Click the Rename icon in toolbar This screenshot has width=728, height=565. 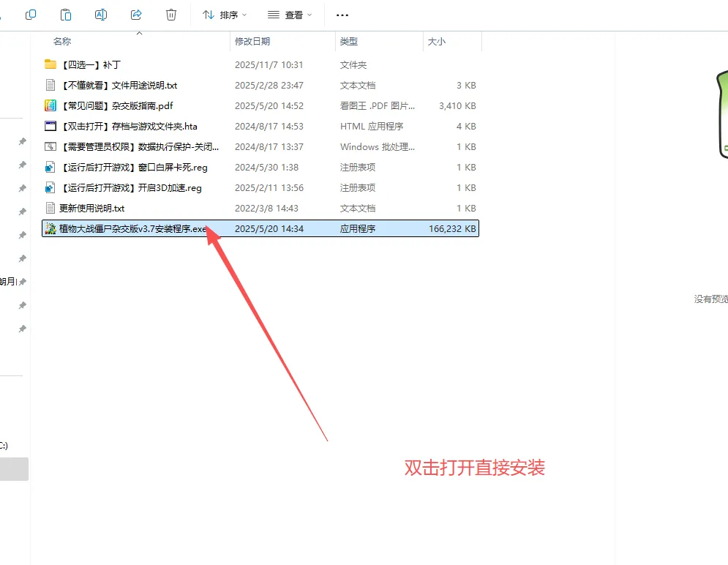click(x=101, y=15)
